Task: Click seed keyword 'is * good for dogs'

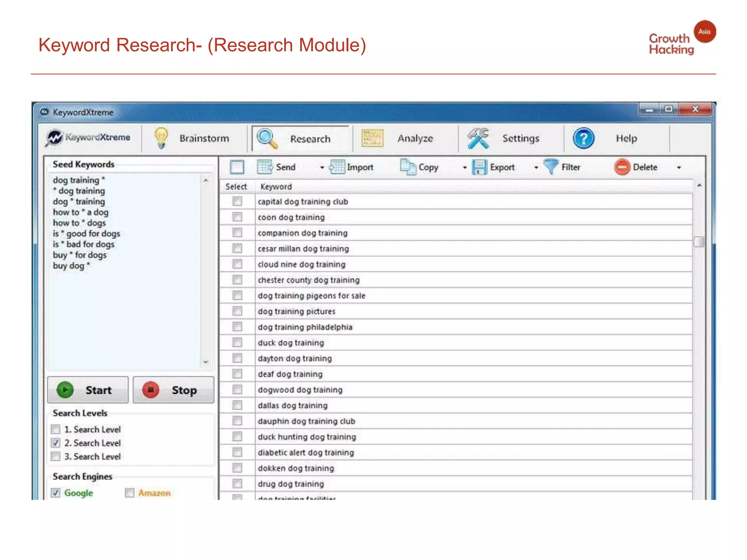Action: click(x=86, y=233)
